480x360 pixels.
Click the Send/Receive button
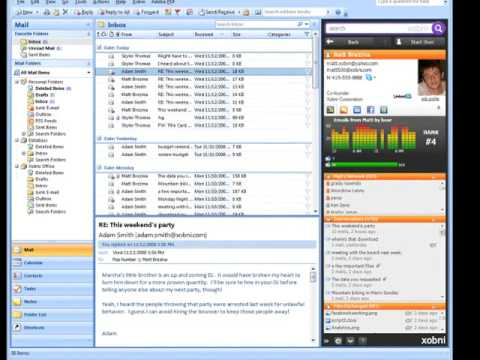218,12
